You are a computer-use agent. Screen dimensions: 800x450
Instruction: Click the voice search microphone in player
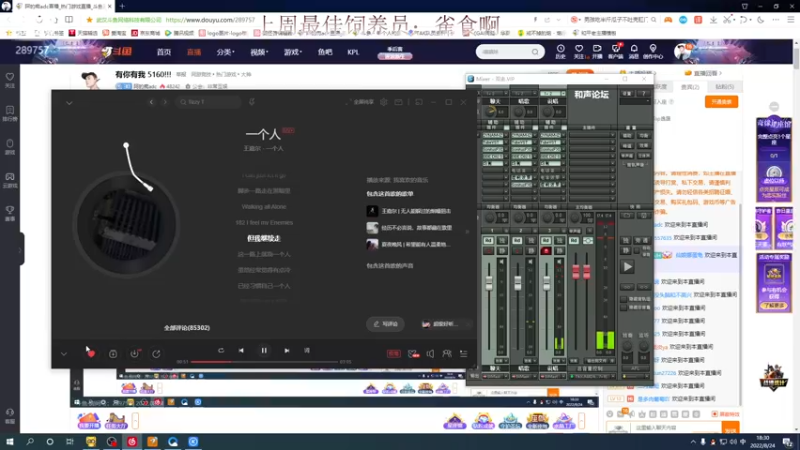252,102
